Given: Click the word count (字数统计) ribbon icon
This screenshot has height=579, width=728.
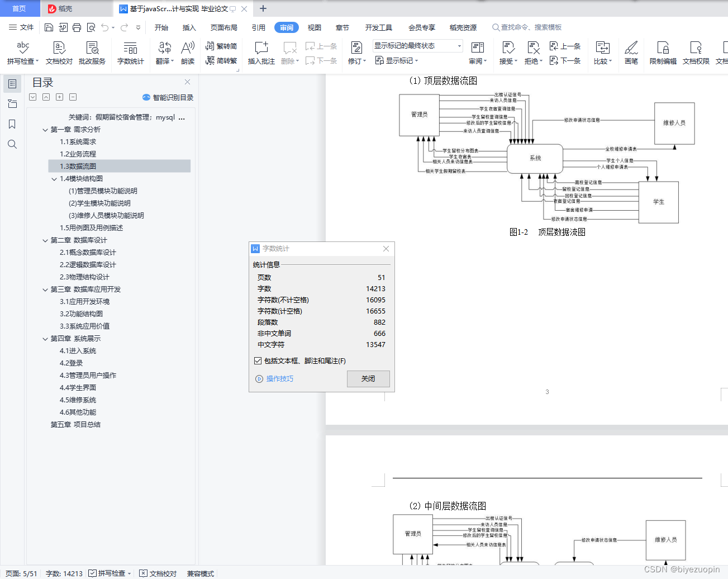Looking at the screenshot, I should [x=130, y=53].
